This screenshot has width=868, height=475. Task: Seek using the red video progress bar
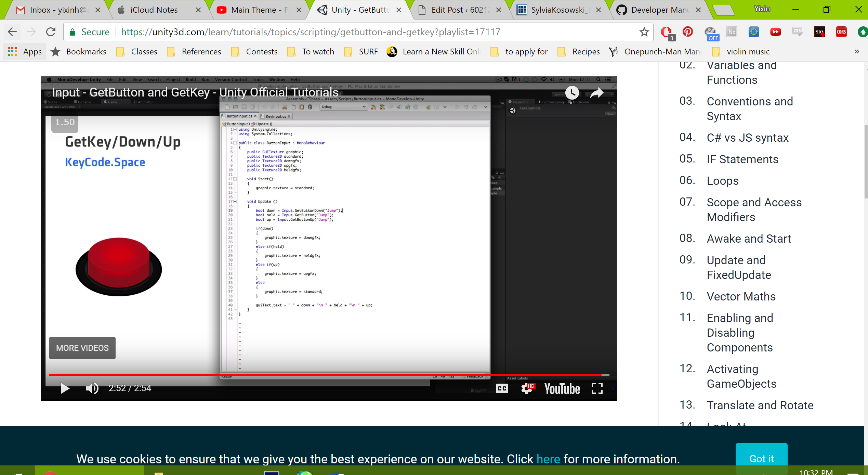coord(329,375)
